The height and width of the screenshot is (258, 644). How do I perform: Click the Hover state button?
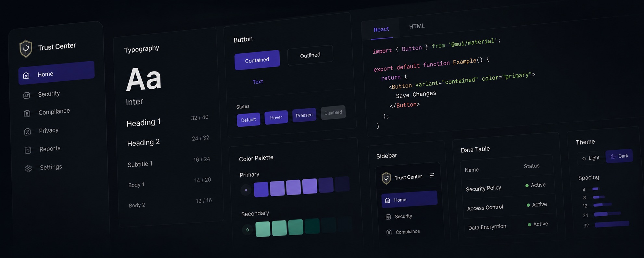(276, 117)
